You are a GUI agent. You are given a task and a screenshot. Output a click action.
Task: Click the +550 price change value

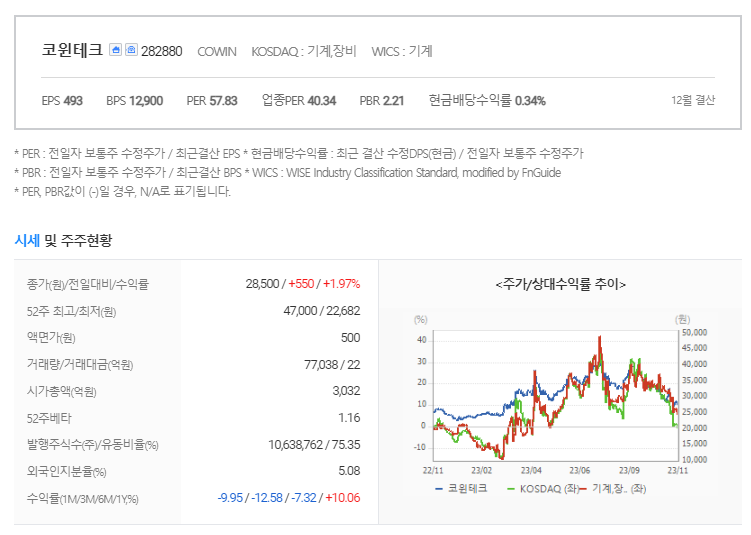301,284
